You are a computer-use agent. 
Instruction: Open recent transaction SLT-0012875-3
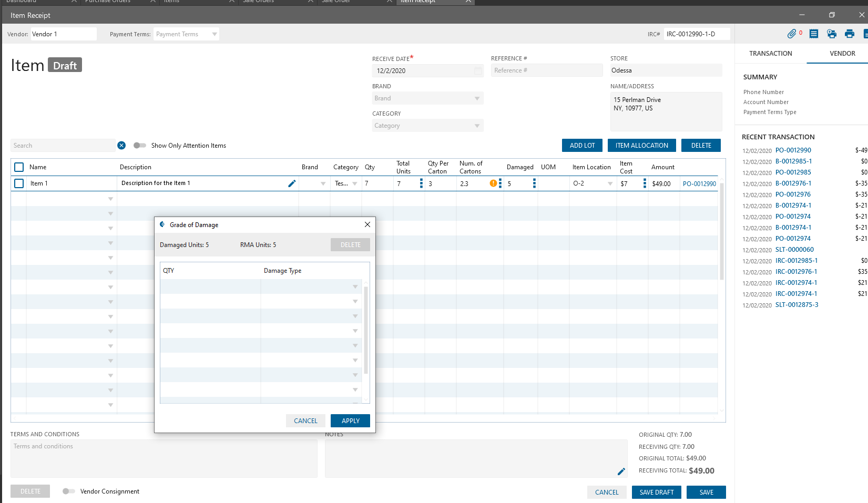[x=796, y=305]
